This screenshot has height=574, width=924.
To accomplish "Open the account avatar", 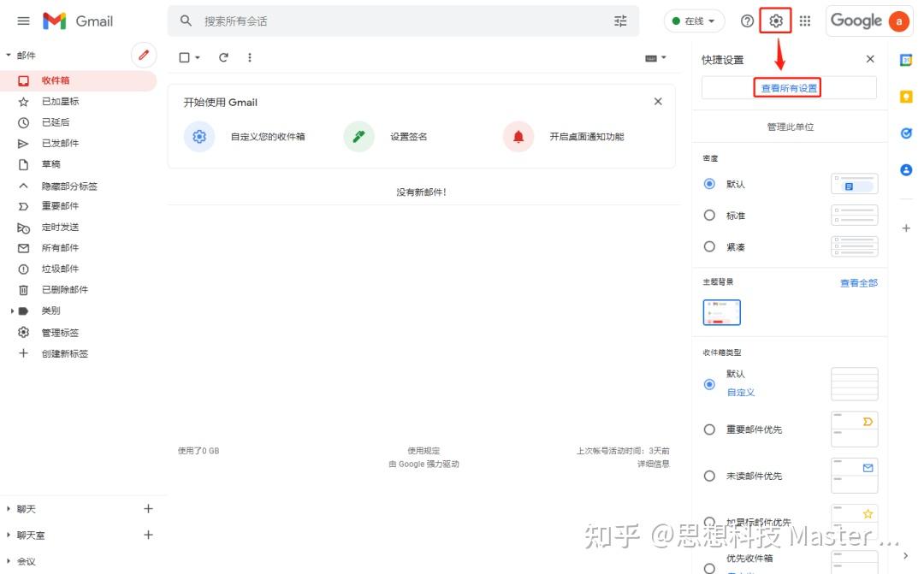I will [x=898, y=21].
